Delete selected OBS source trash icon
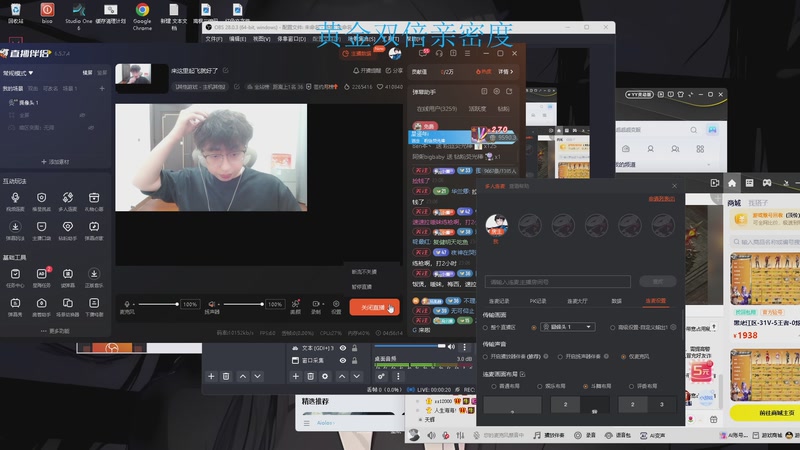Image resolution: width=800 pixels, height=450 pixels. (x=310, y=377)
